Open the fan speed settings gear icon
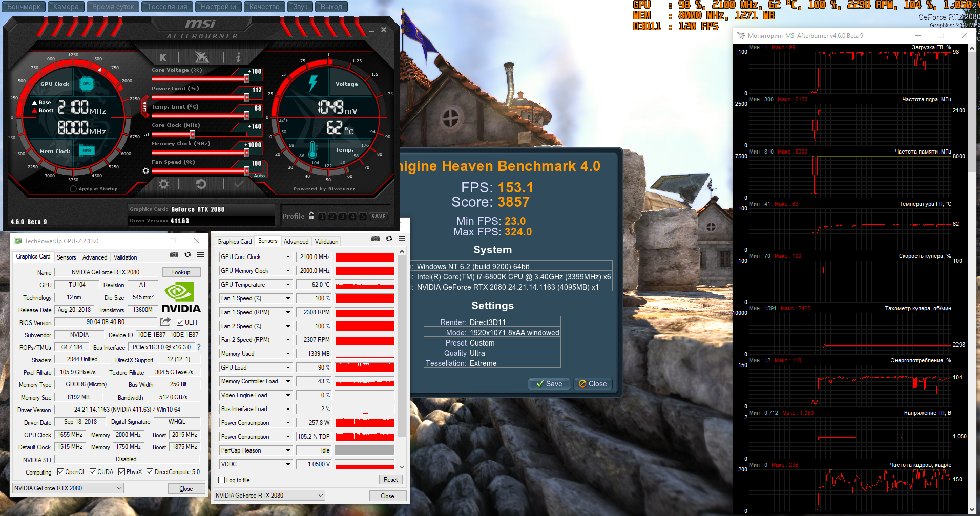Viewport: 980px width, 516px height. (x=146, y=170)
